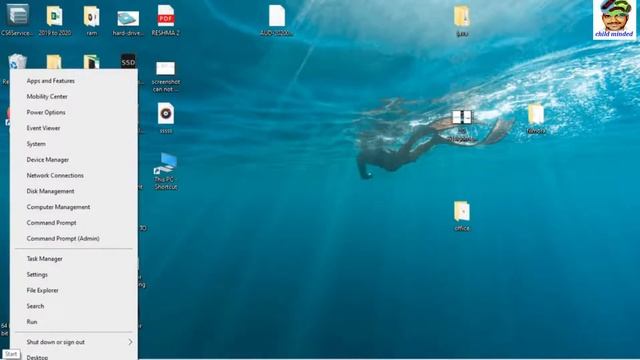The image size is (640, 360).
Task: Select the hard-drive image icon
Action: pyautogui.click(x=128, y=22)
